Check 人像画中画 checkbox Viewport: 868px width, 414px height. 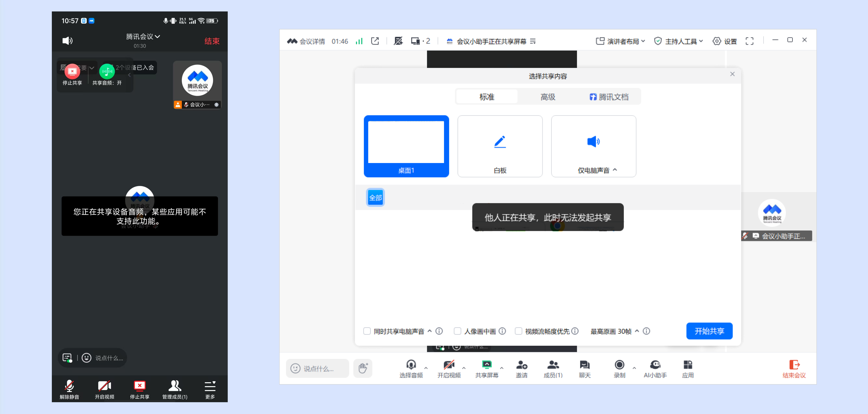click(x=457, y=331)
